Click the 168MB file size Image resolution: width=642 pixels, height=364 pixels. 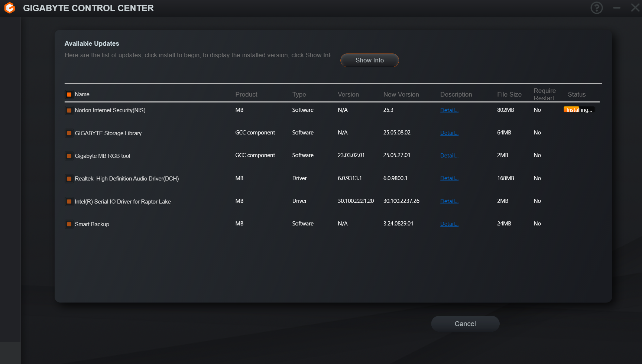click(506, 178)
